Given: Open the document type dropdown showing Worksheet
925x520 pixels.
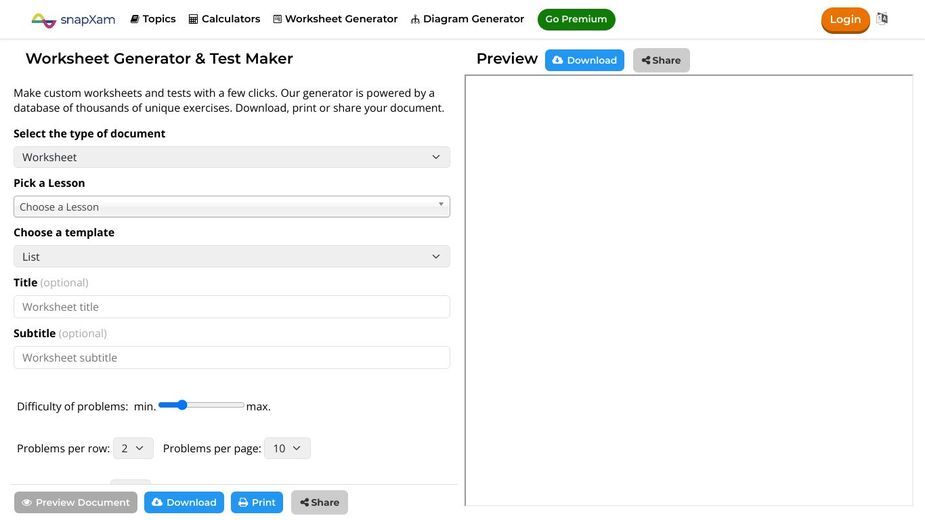Looking at the screenshot, I should pyautogui.click(x=232, y=157).
